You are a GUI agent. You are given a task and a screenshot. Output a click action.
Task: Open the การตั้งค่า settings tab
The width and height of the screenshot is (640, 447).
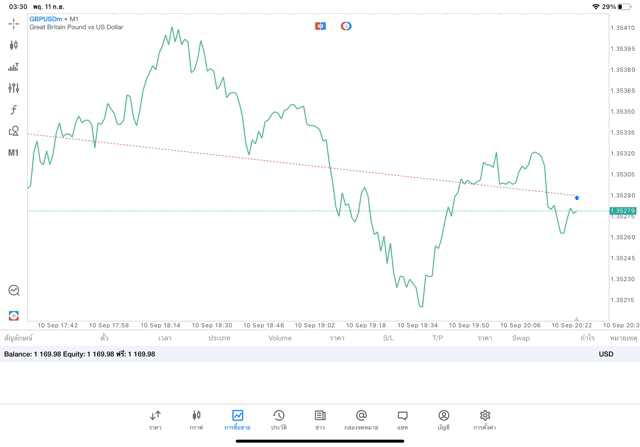pyautogui.click(x=485, y=419)
